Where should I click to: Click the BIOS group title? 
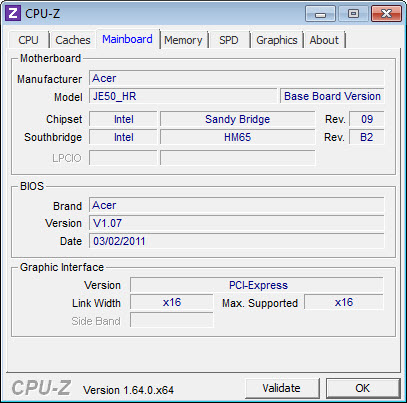click(x=32, y=186)
